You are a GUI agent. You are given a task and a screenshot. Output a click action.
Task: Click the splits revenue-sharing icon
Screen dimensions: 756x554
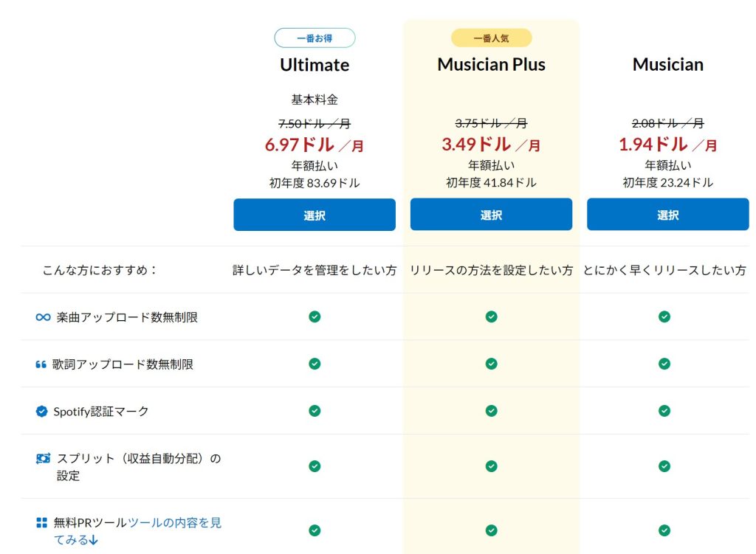tap(42, 459)
